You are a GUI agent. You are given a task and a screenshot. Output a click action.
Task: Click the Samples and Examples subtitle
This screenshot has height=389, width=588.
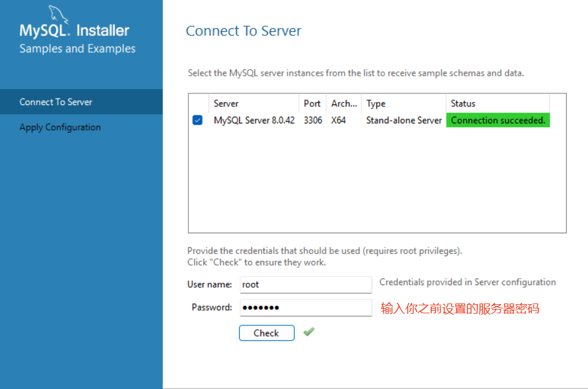pyautogui.click(x=77, y=49)
